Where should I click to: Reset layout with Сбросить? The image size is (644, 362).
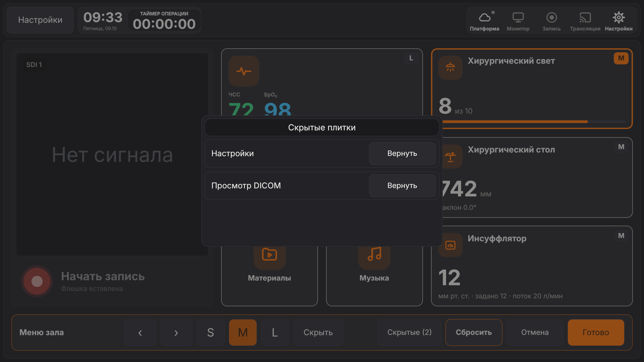pos(474,333)
